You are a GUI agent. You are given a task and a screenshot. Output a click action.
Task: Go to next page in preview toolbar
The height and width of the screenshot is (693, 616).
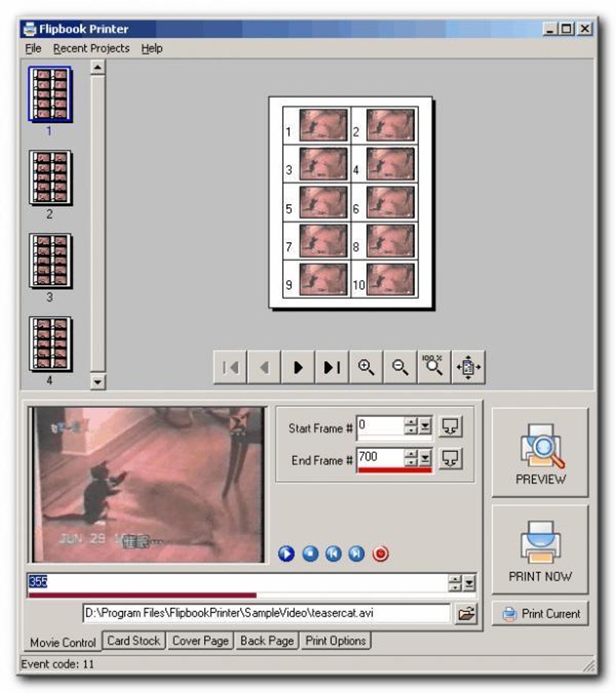[298, 367]
